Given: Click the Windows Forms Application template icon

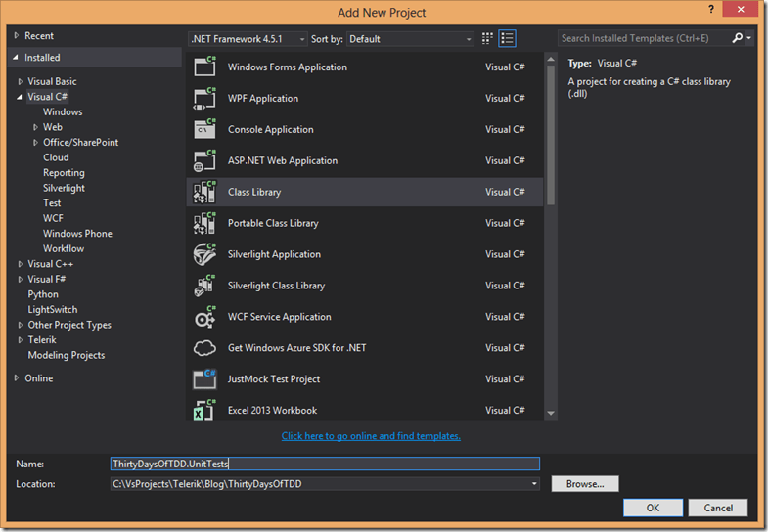Looking at the screenshot, I should pyautogui.click(x=204, y=66).
